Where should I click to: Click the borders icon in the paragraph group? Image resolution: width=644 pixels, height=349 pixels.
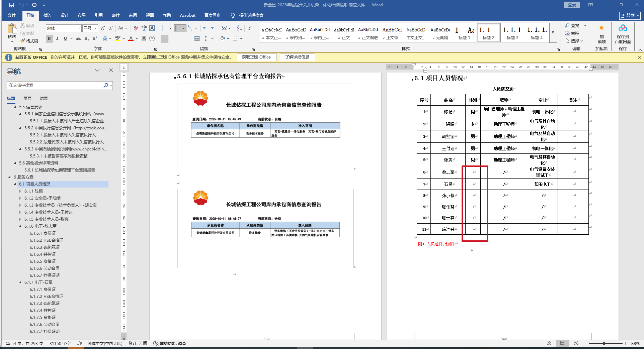click(x=235, y=38)
